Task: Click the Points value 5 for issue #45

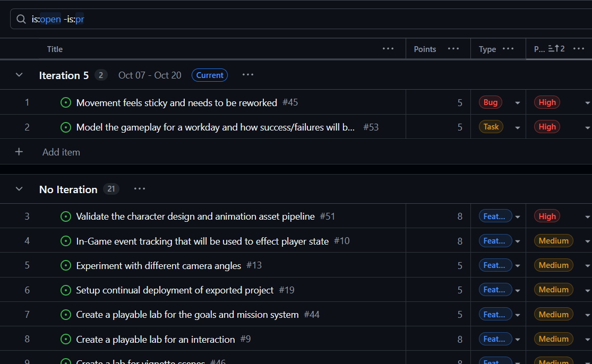Action: [x=460, y=102]
